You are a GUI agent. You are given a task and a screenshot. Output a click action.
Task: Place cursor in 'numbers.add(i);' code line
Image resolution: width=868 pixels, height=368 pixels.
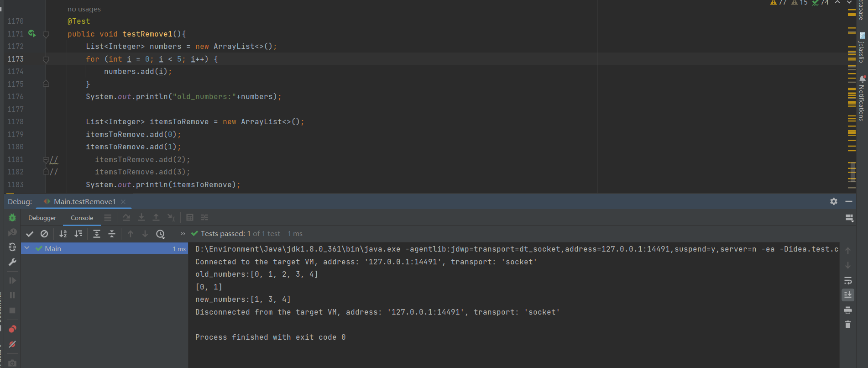click(x=138, y=72)
